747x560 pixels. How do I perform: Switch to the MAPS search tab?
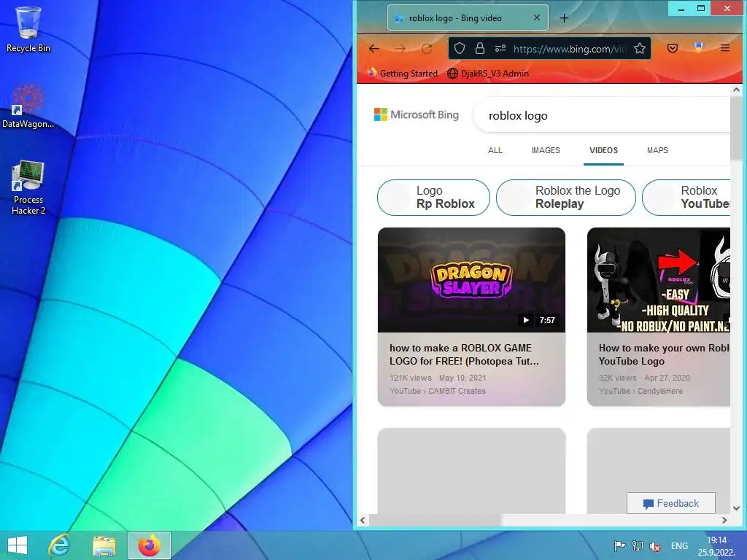pyautogui.click(x=657, y=150)
